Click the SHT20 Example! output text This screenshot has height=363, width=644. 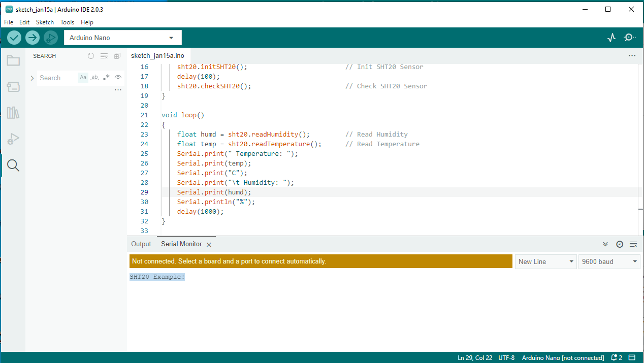click(157, 277)
